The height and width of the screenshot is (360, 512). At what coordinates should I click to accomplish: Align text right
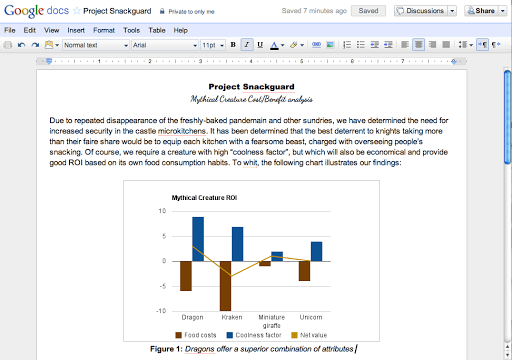[432, 45]
